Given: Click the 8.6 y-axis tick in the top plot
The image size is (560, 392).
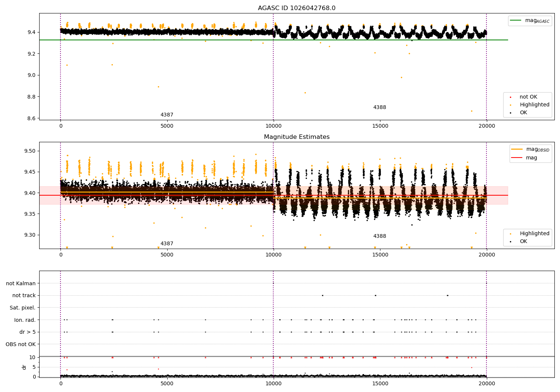Looking at the screenshot, I should (x=32, y=118).
